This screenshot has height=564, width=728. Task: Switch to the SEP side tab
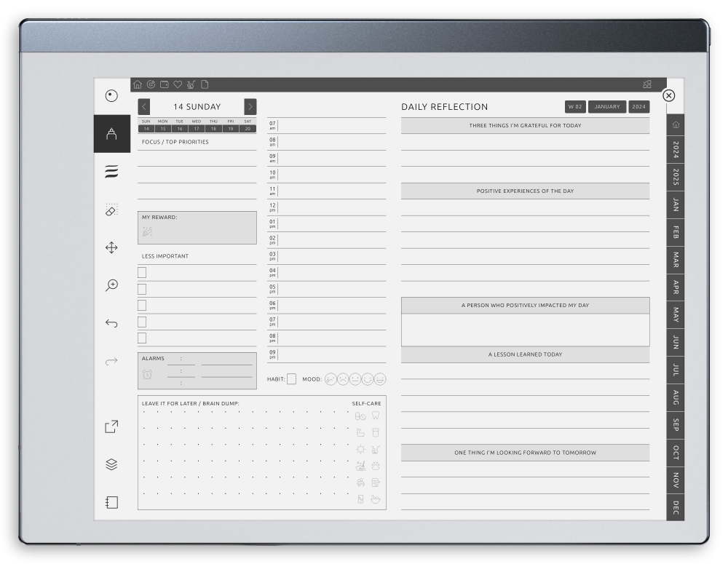click(x=676, y=425)
